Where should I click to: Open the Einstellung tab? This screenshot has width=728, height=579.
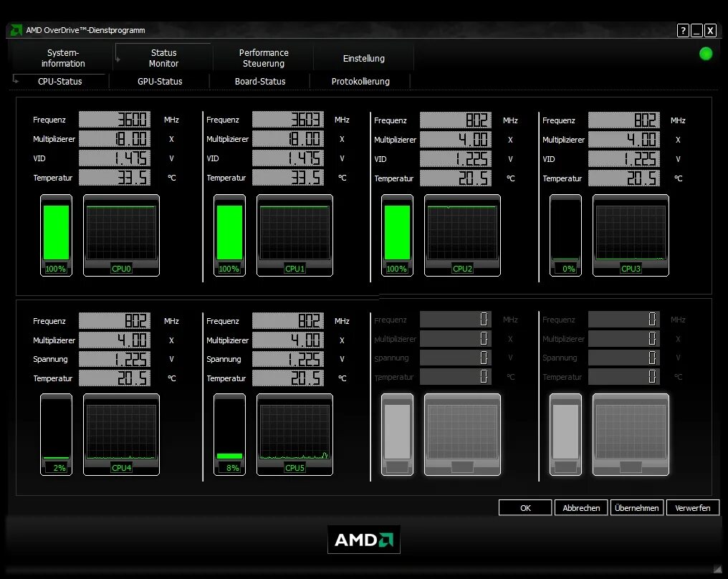[364, 59]
